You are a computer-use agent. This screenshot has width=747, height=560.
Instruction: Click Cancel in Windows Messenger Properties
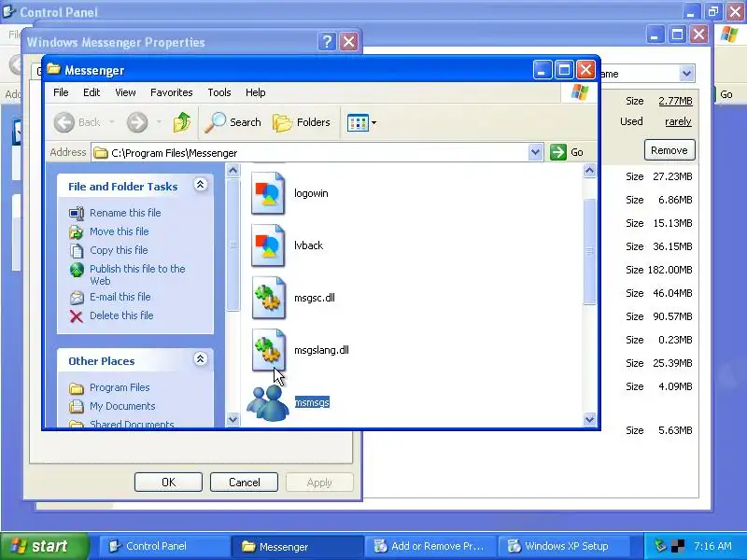[244, 483]
